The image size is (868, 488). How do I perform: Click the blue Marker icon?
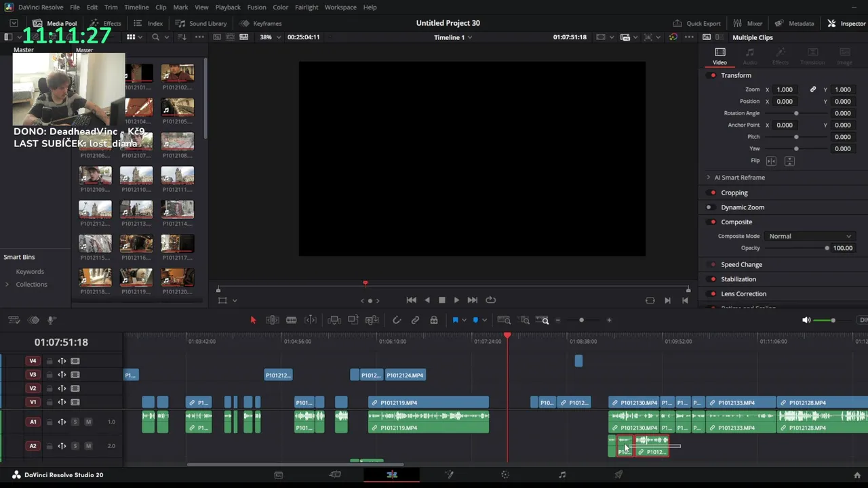[475, 320]
